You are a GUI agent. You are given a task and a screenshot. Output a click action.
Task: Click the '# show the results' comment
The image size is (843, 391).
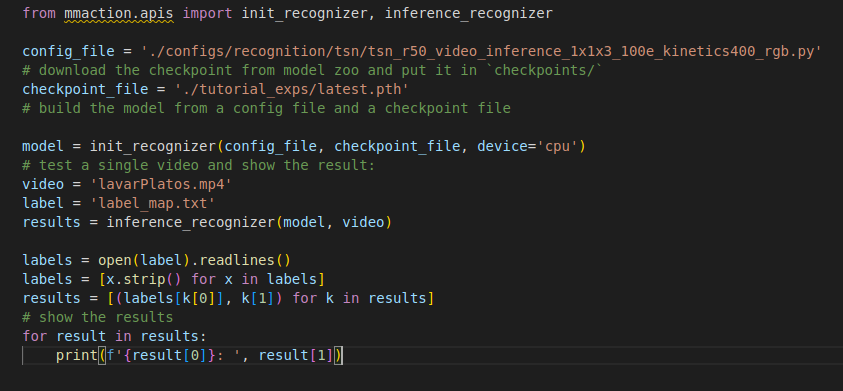coord(98,317)
